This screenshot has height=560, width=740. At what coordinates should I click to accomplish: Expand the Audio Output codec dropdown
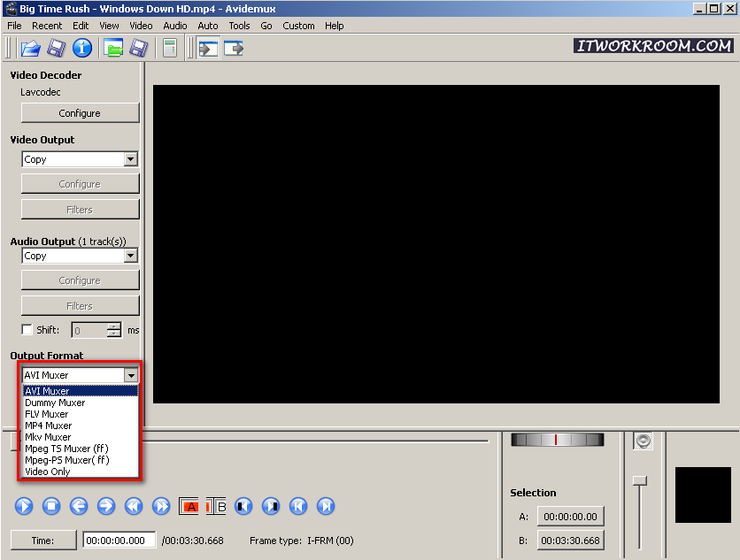point(131,256)
